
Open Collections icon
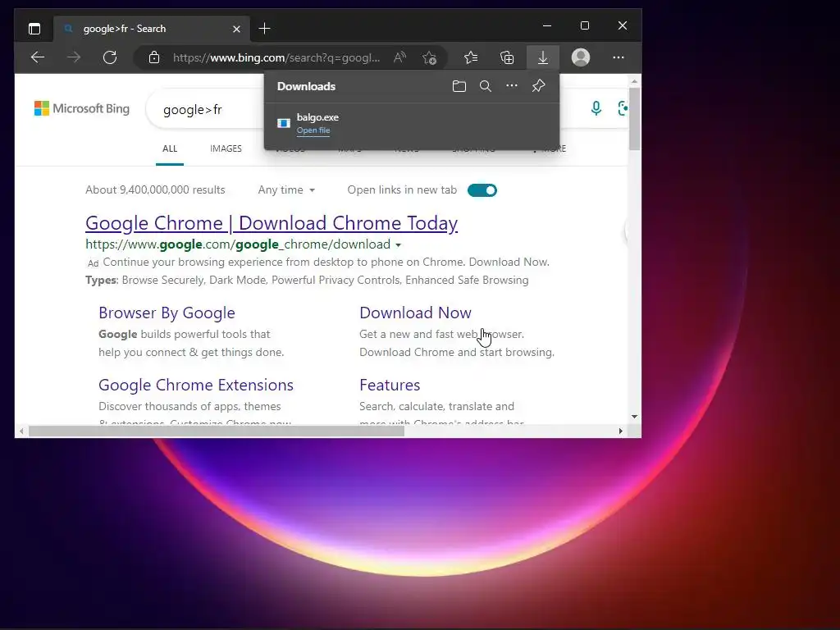(507, 57)
